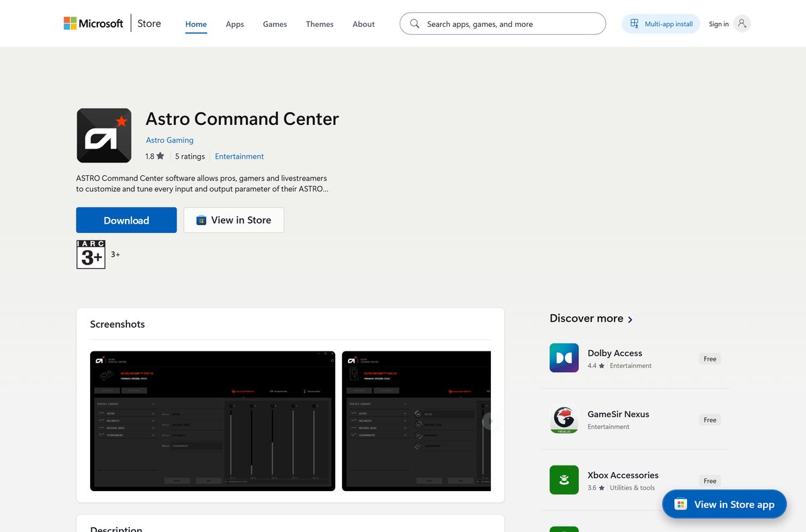Open the Store home link
This screenshot has height=532, width=806.
(x=149, y=24)
